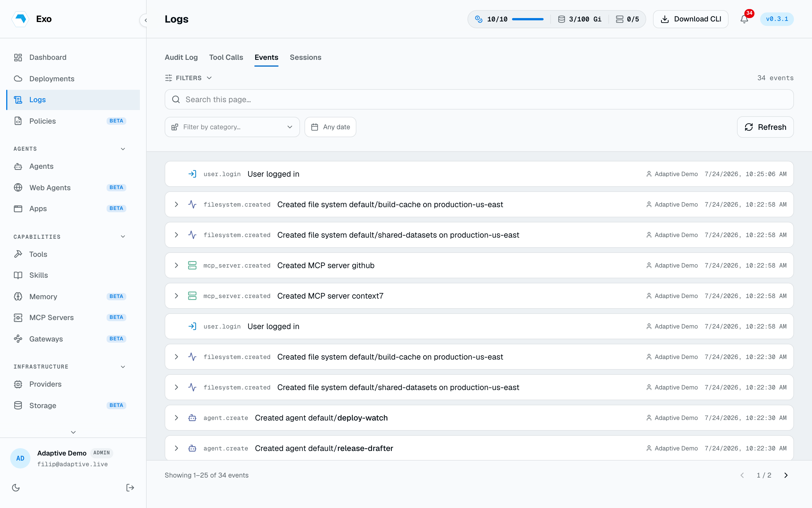Expand shared-datasets event at 10:22:58
This screenshot has width=812, height=508.
[176, 235]
